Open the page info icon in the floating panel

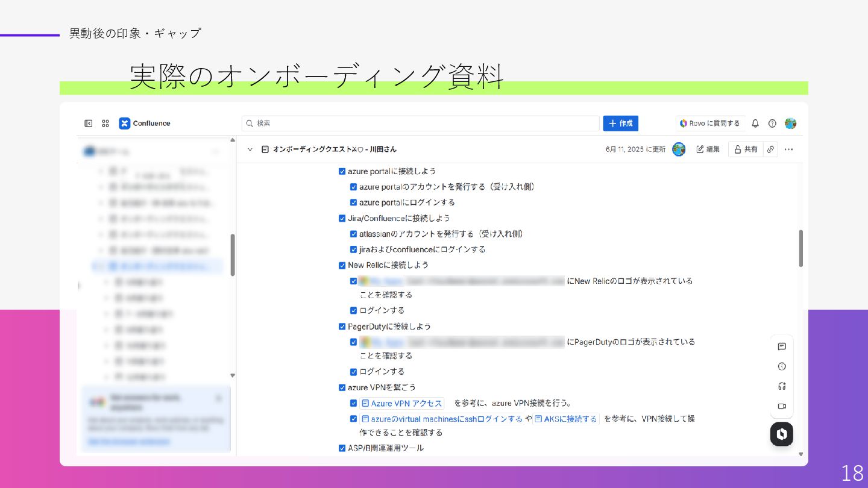[x=782, y=366]
